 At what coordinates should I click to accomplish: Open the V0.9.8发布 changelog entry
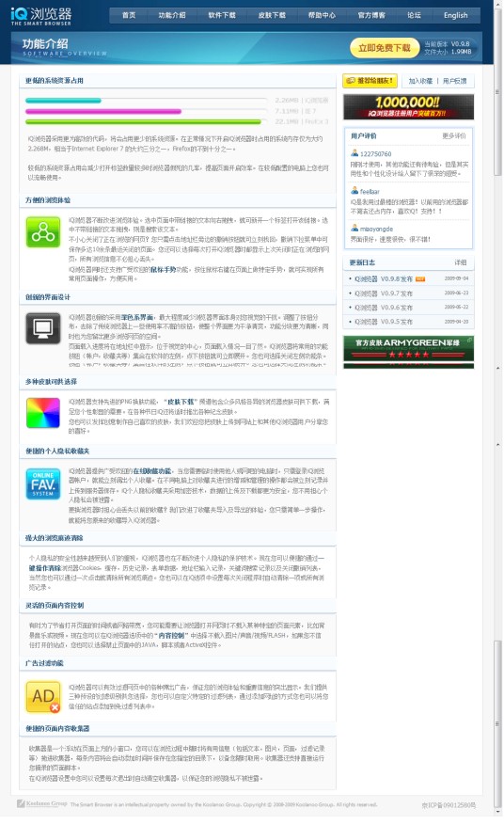pyautogui.click(x=383, y=279)
